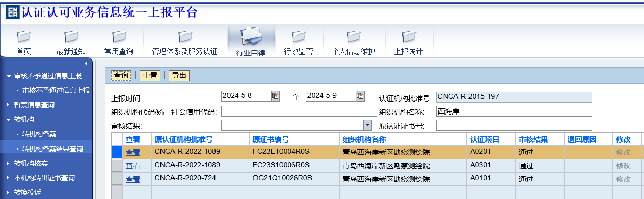Click the 认证机构批准号 field CNCA-R-2015-197

[514, 97]
